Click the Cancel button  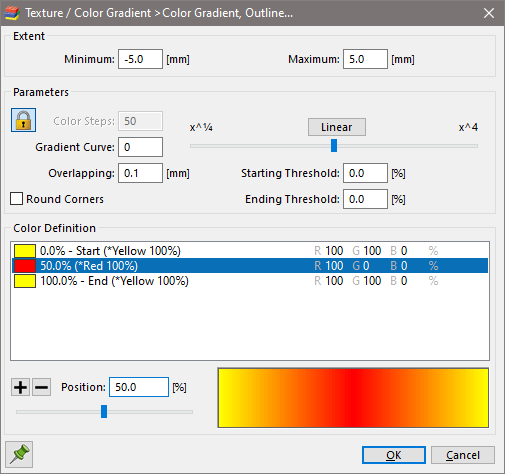tap(463, 455)
